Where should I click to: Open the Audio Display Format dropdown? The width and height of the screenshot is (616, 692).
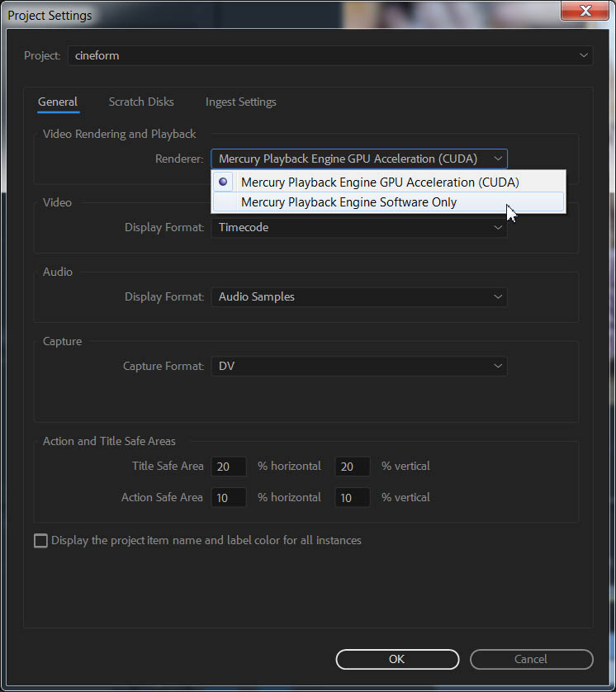click(x=359, y=296)
